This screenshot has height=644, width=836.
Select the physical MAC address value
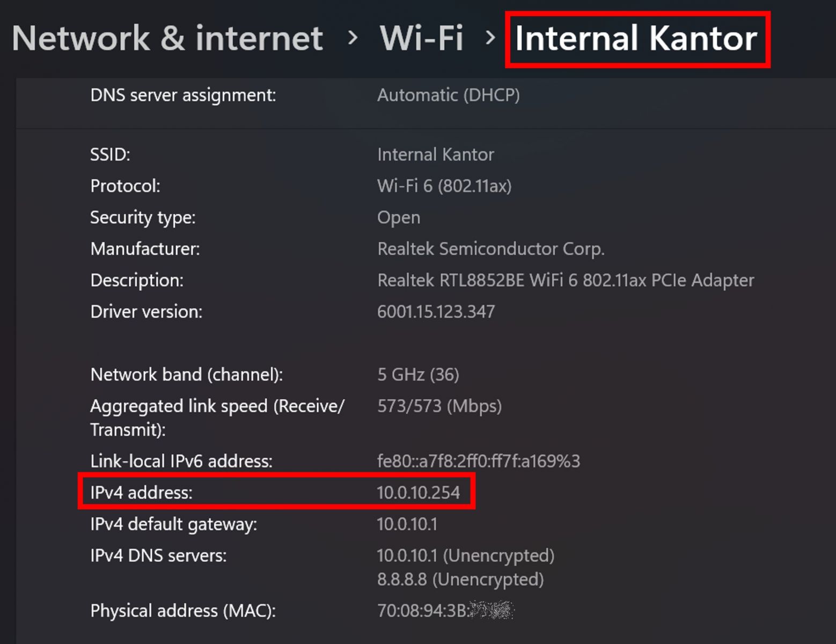tap(445, 611)
